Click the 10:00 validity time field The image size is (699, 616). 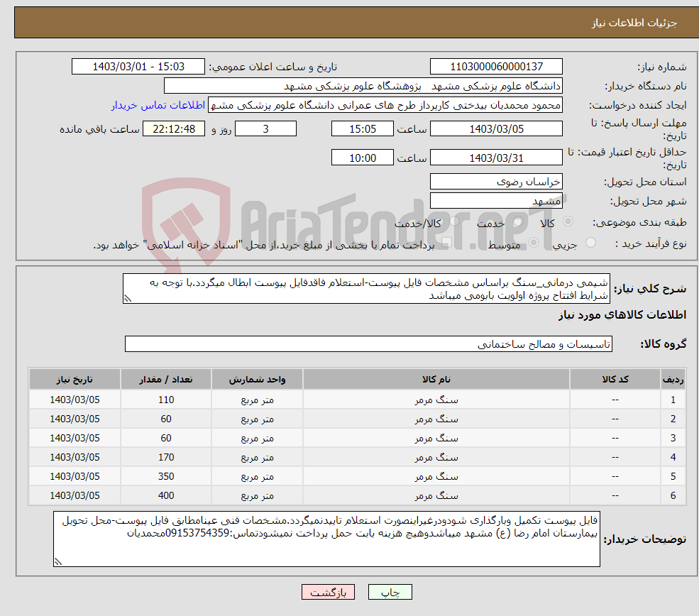[x=363, y=158]
